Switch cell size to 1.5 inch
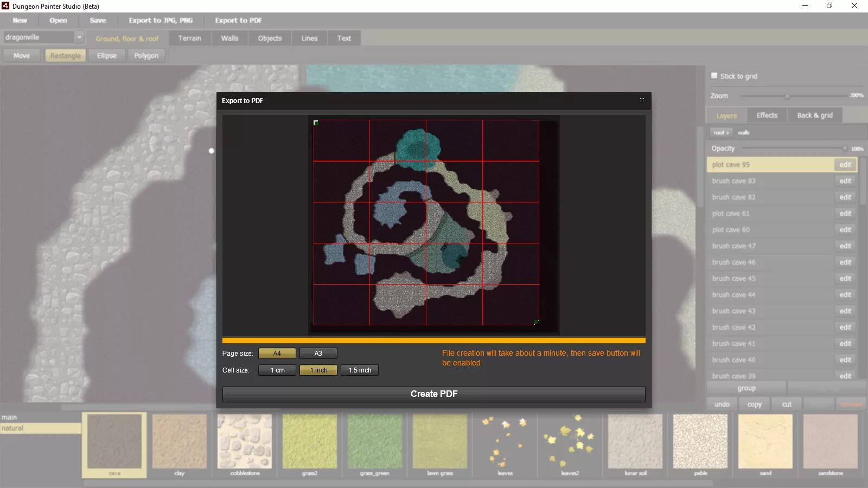 tap(359, 370)
